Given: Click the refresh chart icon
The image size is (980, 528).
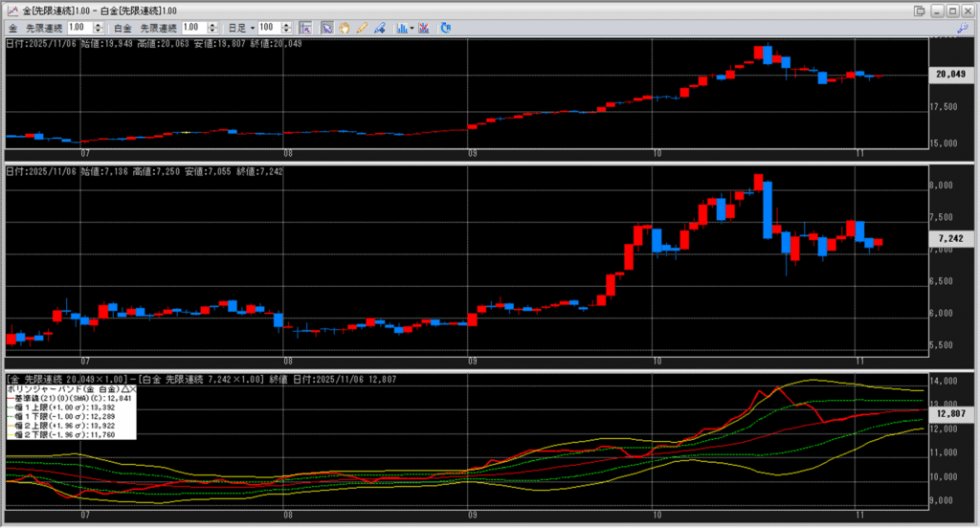Looking at the screenshot, I should 445,28.
